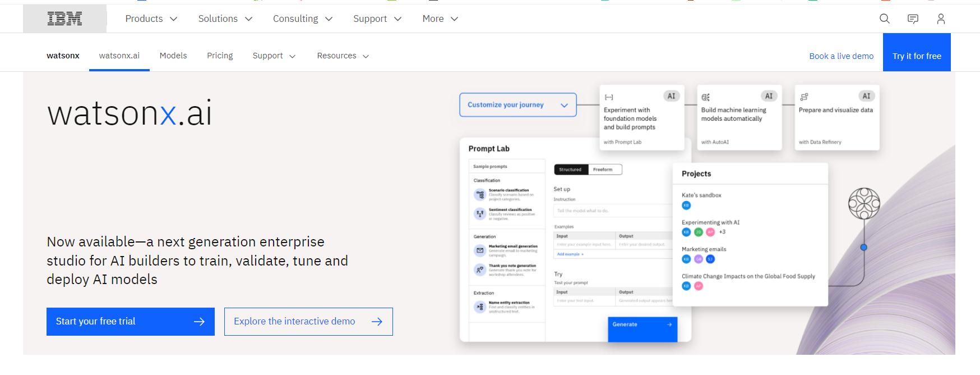Viewport: 980px width, 375px height.
Task: Open the Customize your journey dropdown
Action: [x=518, y=105]
